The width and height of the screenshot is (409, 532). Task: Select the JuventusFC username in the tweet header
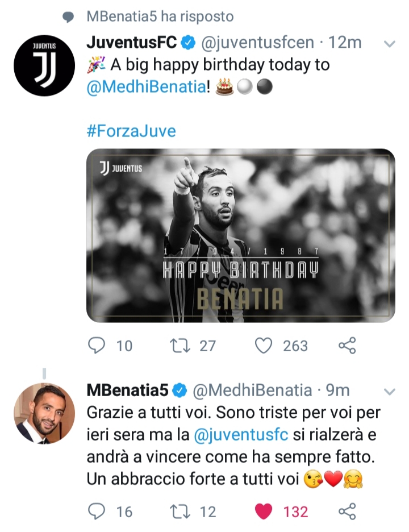point(131,41)
